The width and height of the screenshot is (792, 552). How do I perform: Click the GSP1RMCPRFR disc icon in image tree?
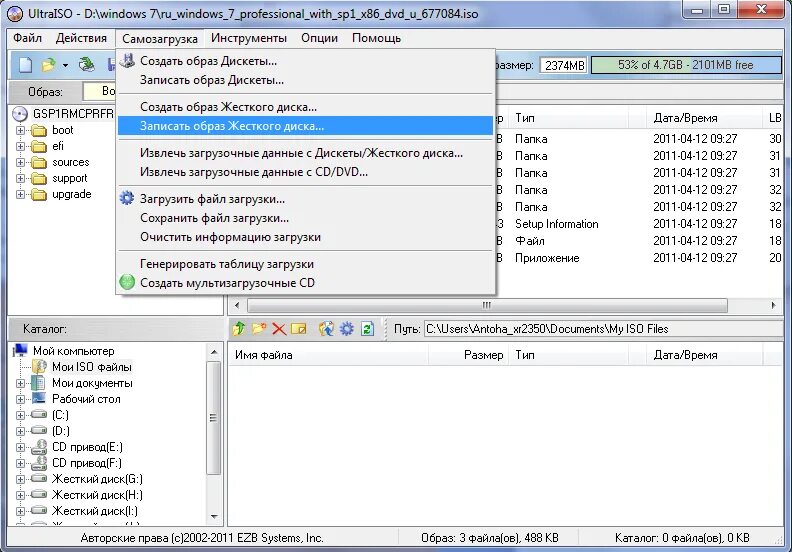(x=20, y=114)
